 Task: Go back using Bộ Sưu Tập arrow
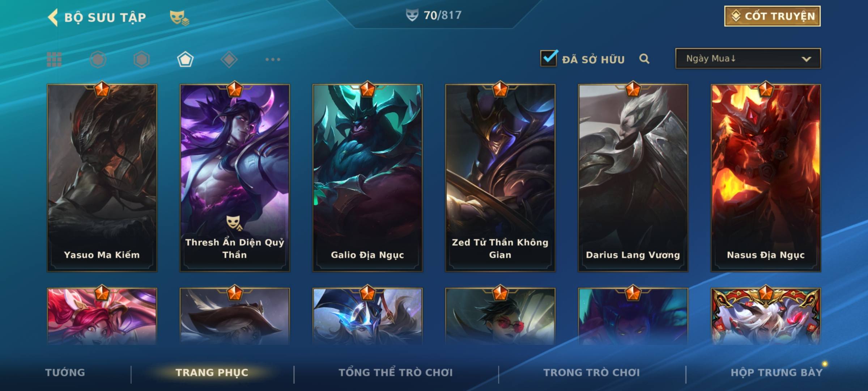tap(53, 17)
